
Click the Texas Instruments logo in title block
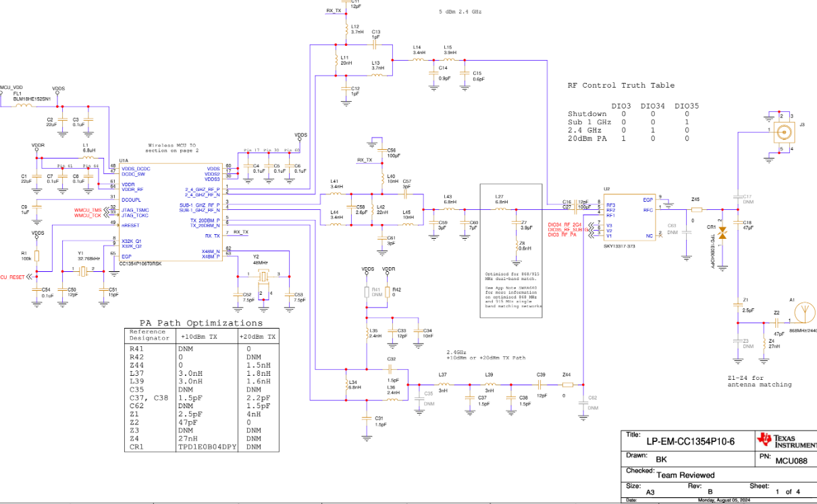pos(787,439)
